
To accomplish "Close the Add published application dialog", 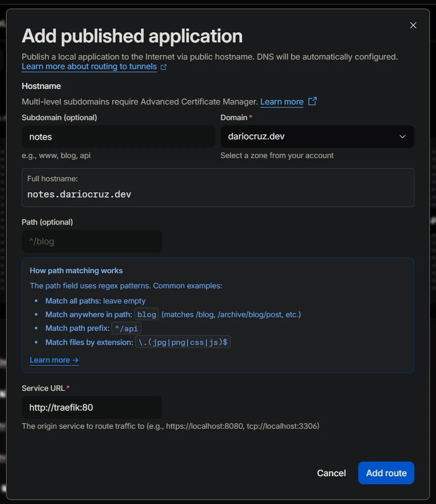I will [x=413, y=25].
